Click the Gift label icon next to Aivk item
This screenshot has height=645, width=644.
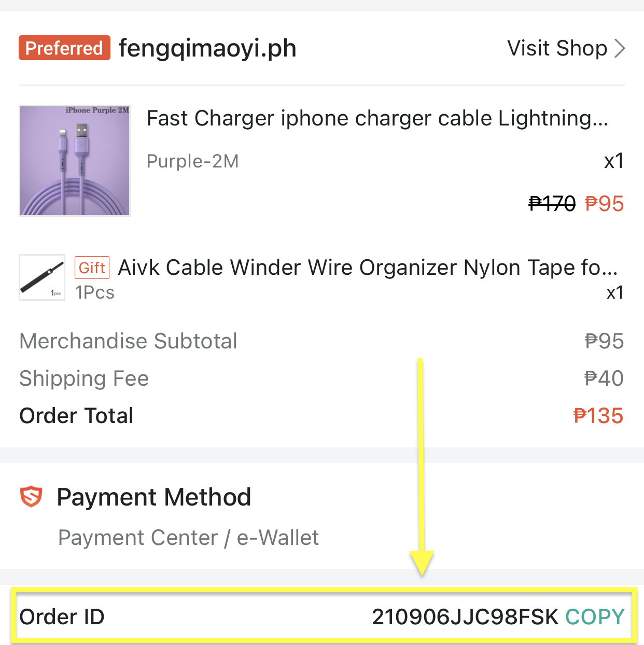[x=92, y=268]
